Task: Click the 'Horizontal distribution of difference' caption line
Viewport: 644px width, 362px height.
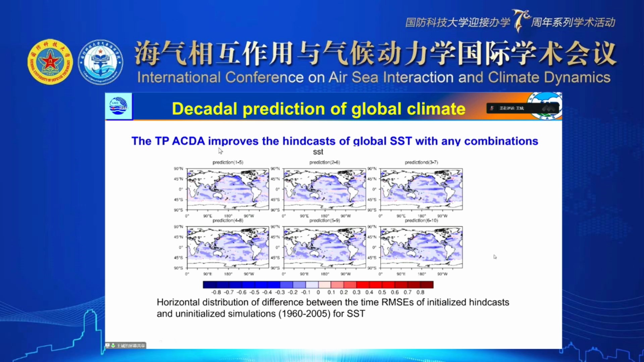Action: click(x=333, y=302)
